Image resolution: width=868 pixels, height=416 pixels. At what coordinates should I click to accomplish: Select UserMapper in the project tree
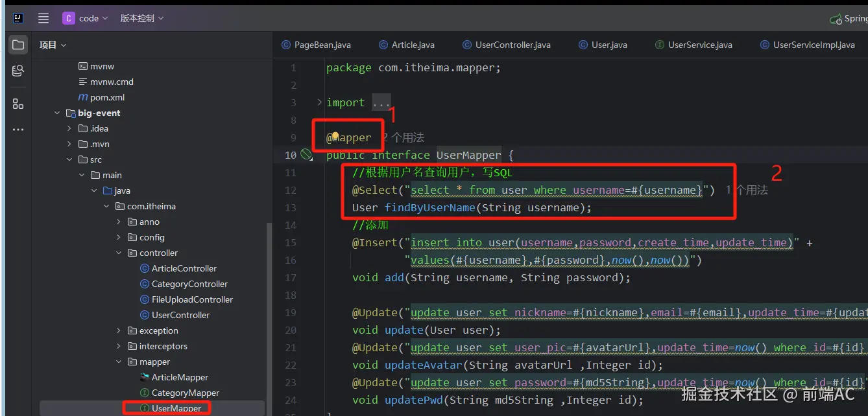point(176,408)
